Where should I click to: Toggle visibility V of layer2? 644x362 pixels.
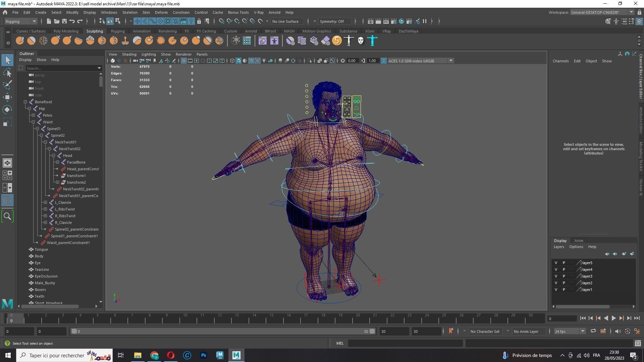pyautogui.click(x=556, y=283)
